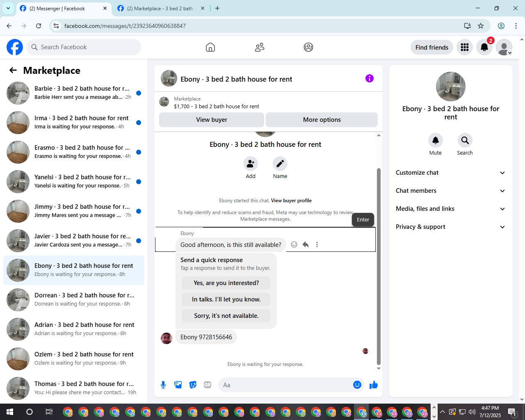Click the View buyer button

click(x=212, y=120)
